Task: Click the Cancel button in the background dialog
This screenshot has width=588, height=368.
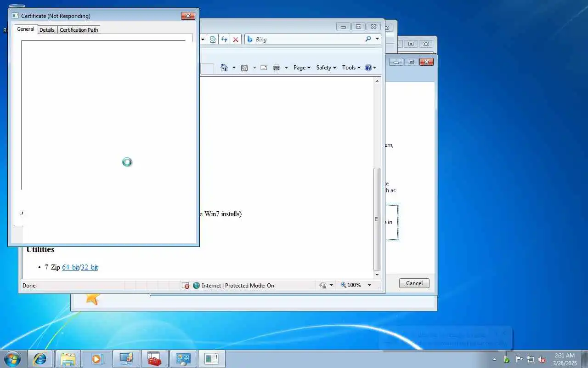Action: coord(414,283)
